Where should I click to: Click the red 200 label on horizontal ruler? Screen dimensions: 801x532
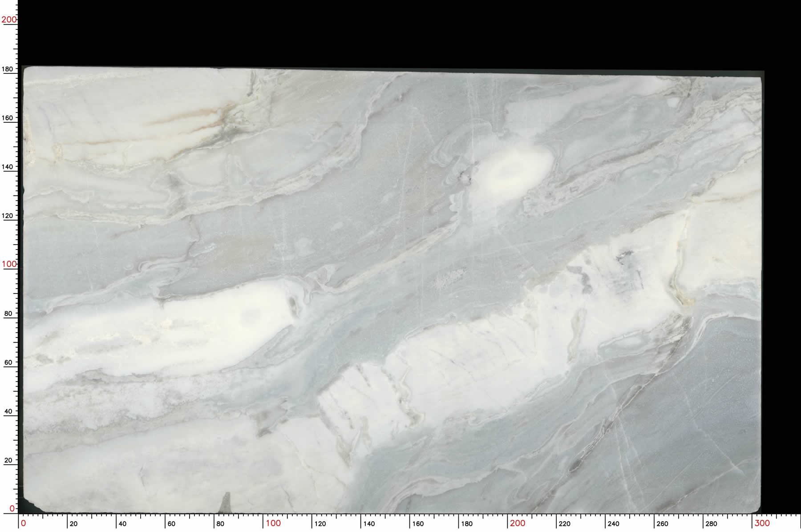[x=518, y=523]
